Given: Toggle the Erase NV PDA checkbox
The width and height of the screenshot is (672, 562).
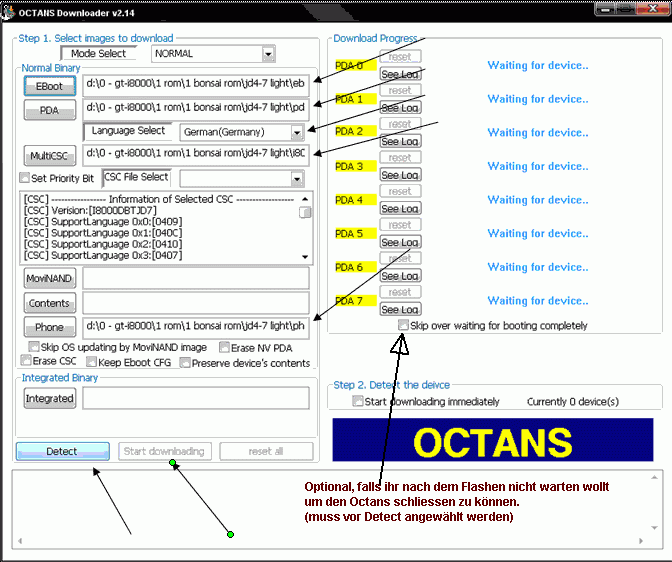Looking at the screenshot, I should click(x=224, y=347).
